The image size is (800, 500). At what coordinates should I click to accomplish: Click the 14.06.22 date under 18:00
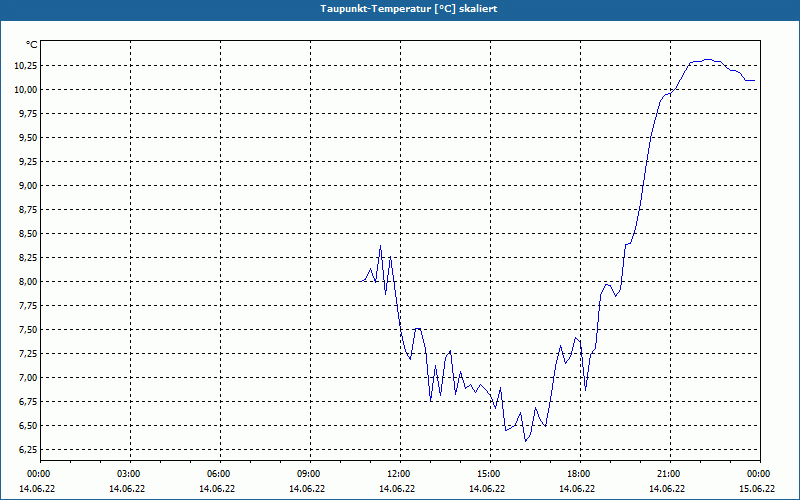pyautogui.click(x=577, y=489)
